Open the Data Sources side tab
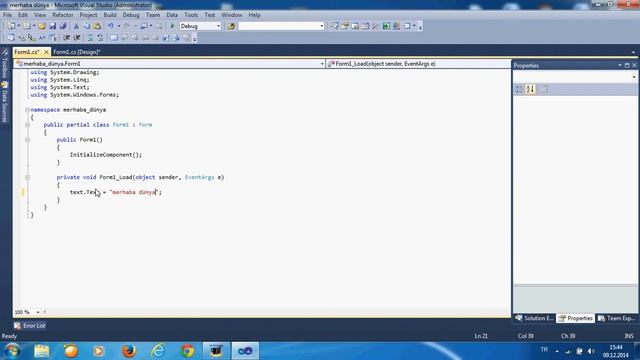The height and width of the screenshot is (360, 640). (4, 102)
